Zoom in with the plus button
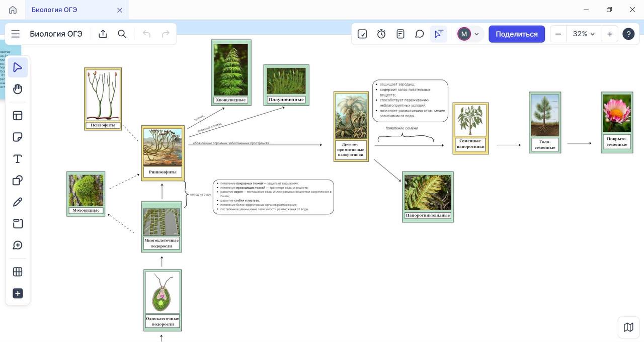The width and height of the screenshot is (644, 342). 610,34
